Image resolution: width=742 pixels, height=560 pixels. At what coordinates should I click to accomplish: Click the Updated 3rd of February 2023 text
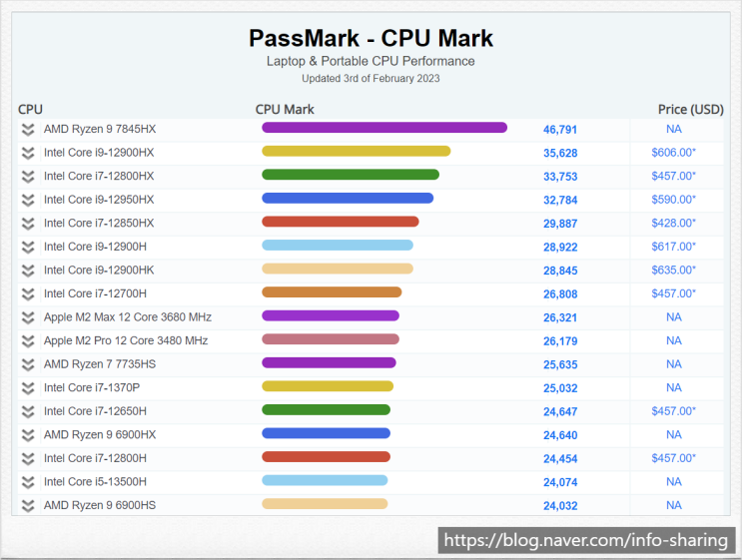pyautogui.click(x=371, y=78)
